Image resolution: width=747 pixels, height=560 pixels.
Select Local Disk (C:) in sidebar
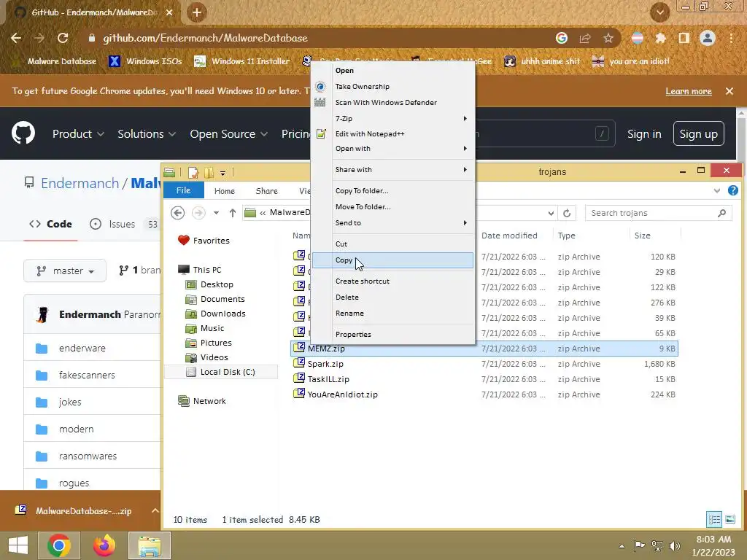point(228,372)
